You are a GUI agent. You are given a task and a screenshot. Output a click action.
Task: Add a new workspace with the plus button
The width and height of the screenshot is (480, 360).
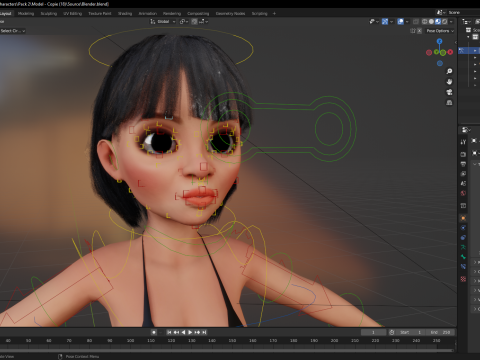point(274,14)
